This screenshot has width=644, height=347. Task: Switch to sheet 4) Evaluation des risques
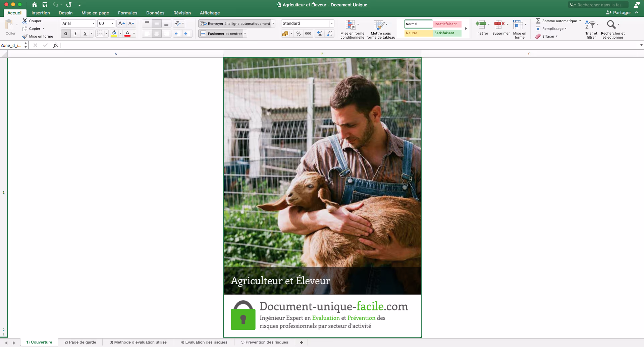[204, 342]
